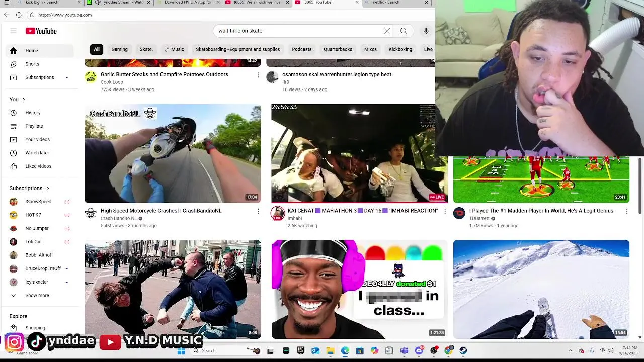Play the snowboarding thumbnail video
The width and height of the screenshot is (644, 362).
tap(541, 289)
